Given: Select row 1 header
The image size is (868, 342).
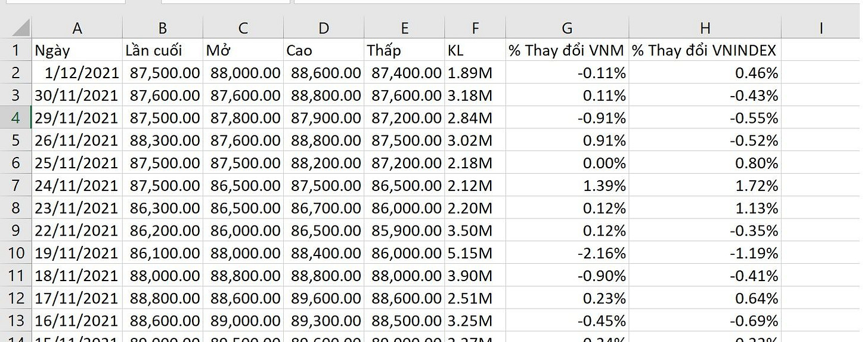Looking at the screenshot, I should point(16,50).
